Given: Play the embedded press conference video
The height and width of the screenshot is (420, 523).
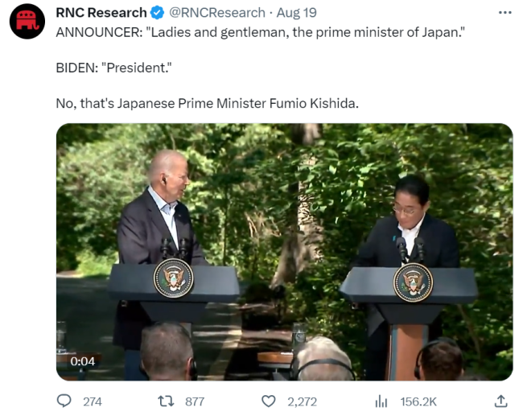Looking at the screenshot, I should point(284,251).
